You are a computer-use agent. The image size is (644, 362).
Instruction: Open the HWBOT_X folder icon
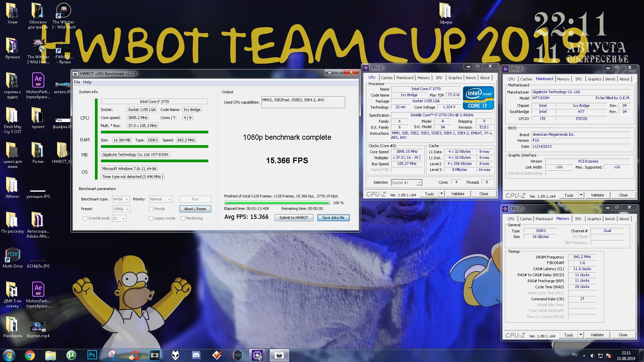click(x=61, y=153)
